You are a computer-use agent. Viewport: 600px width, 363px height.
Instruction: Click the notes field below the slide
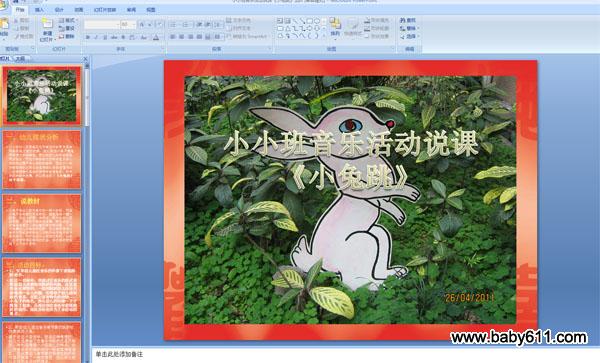click(344, 355)
